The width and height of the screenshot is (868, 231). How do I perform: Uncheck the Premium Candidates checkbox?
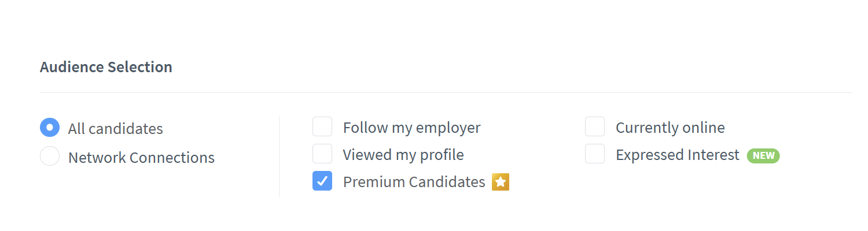click(322, 181)
